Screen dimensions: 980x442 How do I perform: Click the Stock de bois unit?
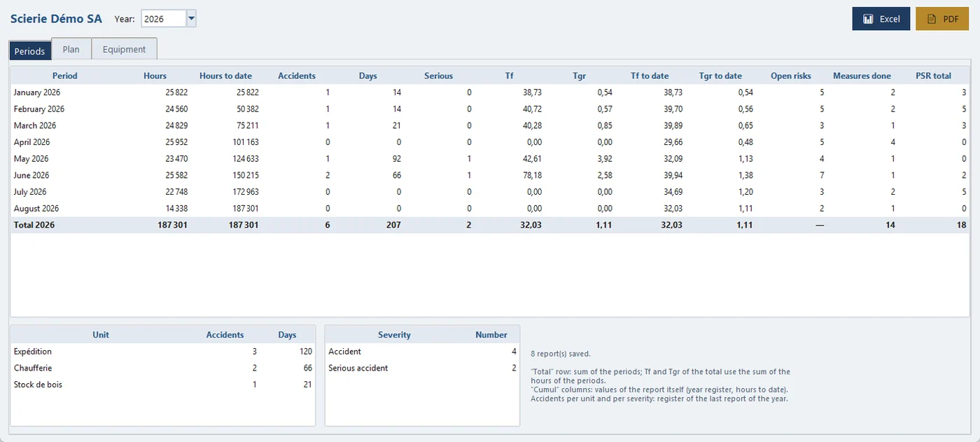click(38, 385)
